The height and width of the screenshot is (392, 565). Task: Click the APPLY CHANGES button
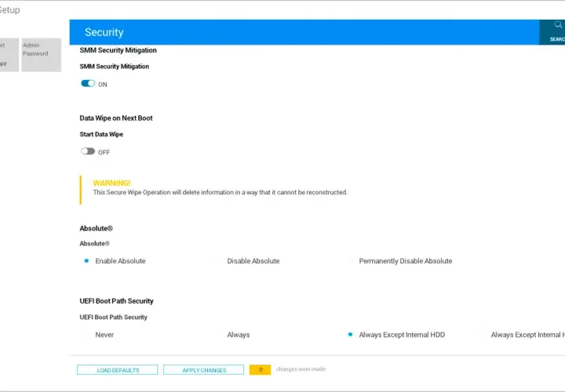(203, 370)
